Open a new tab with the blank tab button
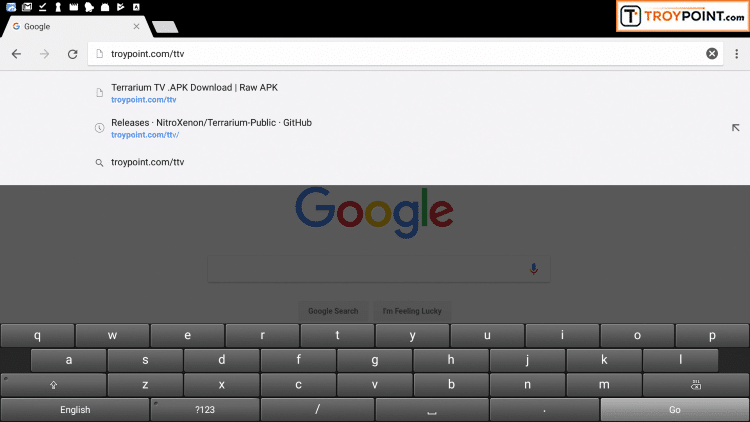The height and width of the screenshot is (422, 750). point(165,27)
